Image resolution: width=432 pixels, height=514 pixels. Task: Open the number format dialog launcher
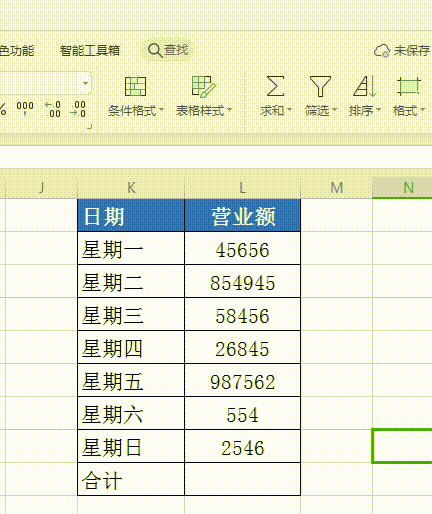pos(89,126)
